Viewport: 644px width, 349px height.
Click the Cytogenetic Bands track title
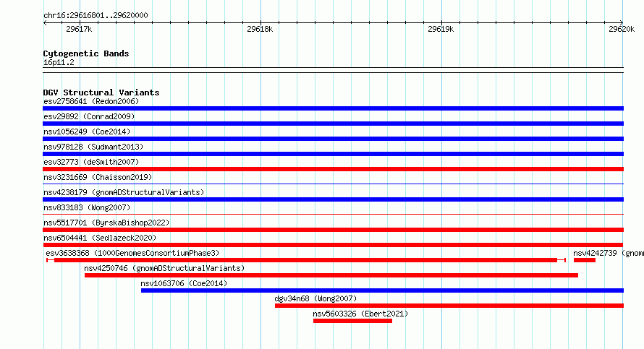[86, 53]
